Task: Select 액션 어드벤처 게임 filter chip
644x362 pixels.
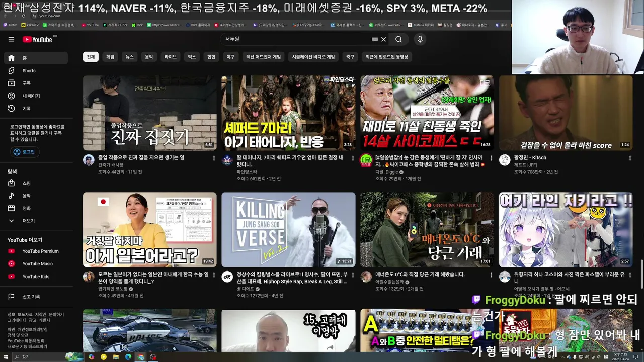Action: coord(263,57)
